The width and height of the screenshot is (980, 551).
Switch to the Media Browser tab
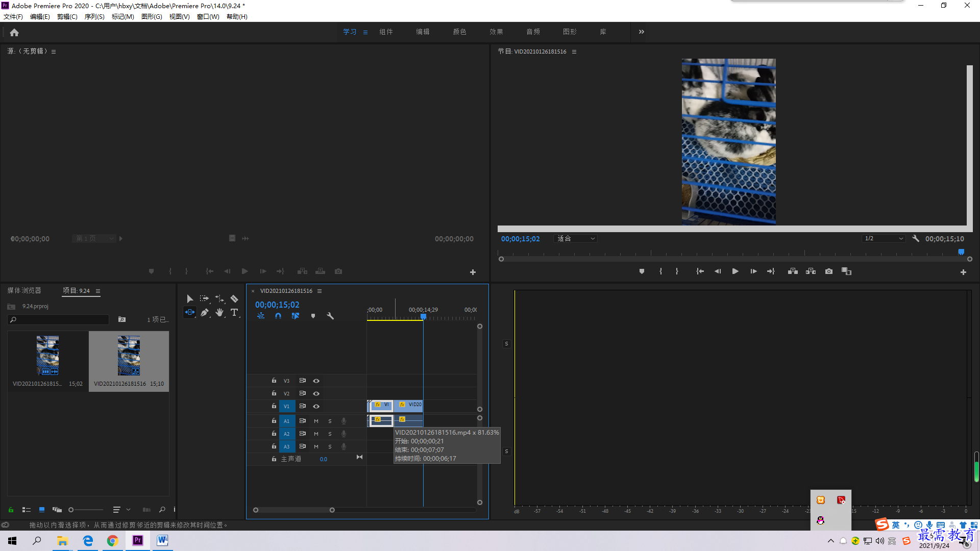point(24,290)
